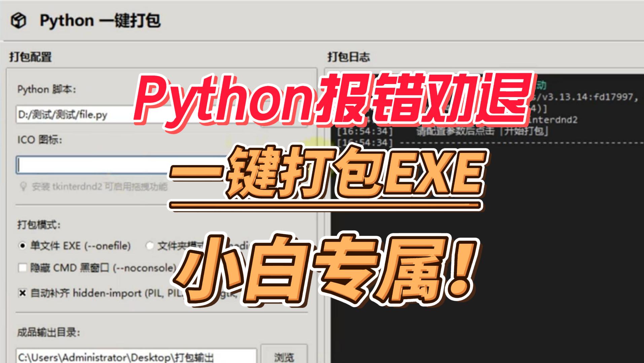Enable 隐藏 CMD 黑窗口 checkbox
The width and height of the screenshot is (644, 363).
click(22, 268)
